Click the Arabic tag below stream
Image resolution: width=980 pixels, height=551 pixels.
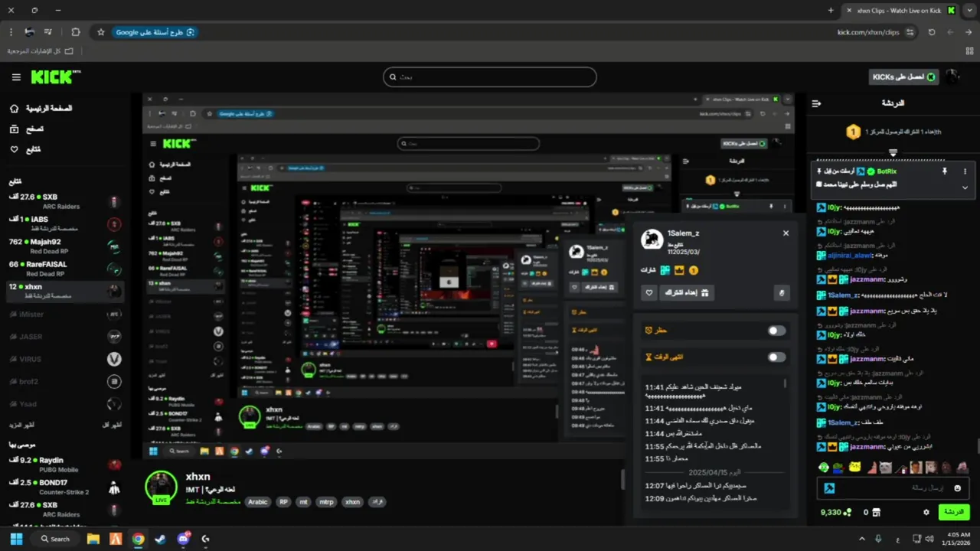click(x=258, y=502)
